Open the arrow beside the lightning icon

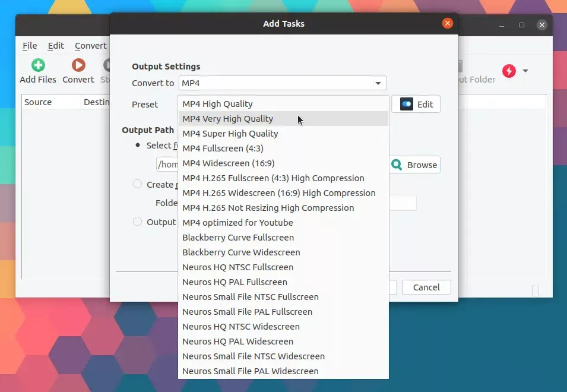[525, 71]
